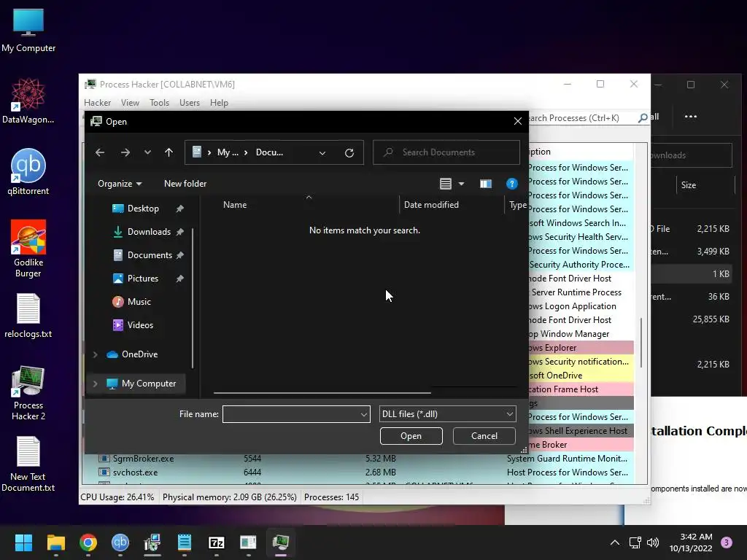Viewport: 747px width, 560px height.
Task: Open File Explorer from the taskbar
Action: (x=55, y=542)
